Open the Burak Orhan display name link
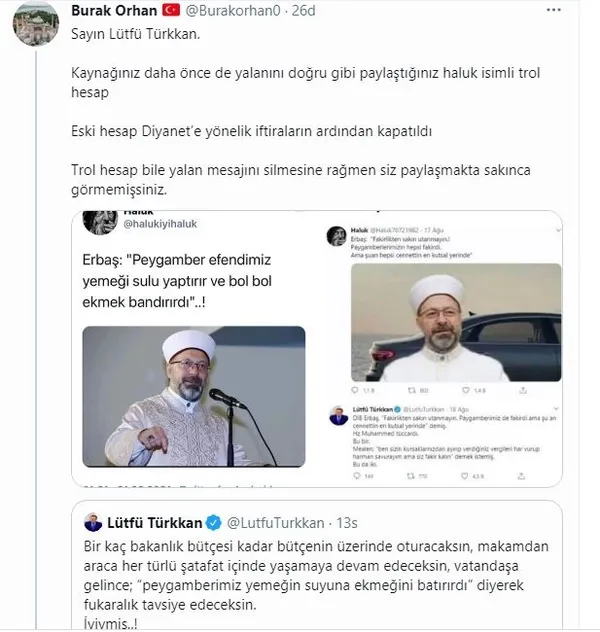600x632 pixels. 114,10
